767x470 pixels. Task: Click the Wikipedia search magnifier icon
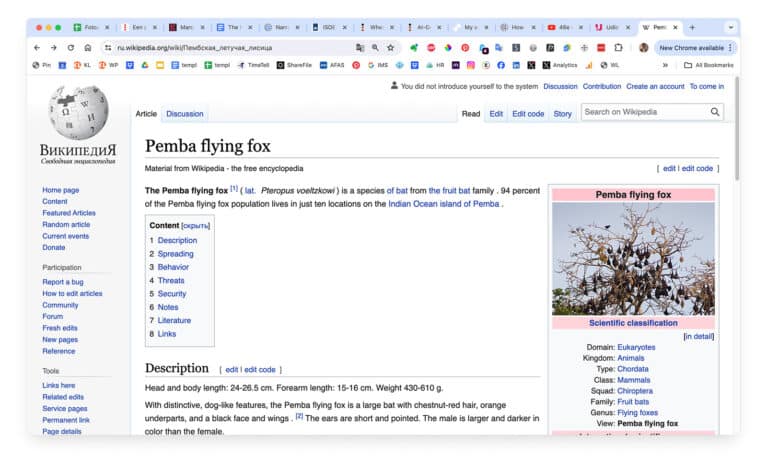point(715,112)
